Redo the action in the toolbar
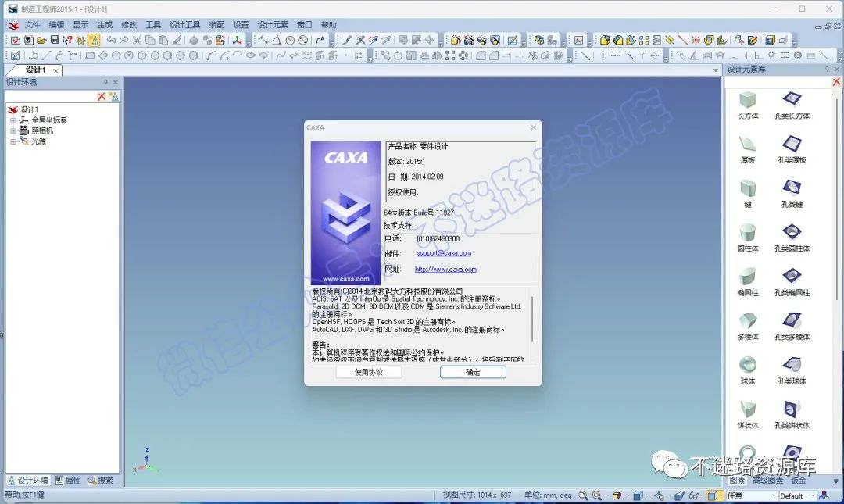Image resolution: width=844 pixels, height=504 pixels. point(123,40)
